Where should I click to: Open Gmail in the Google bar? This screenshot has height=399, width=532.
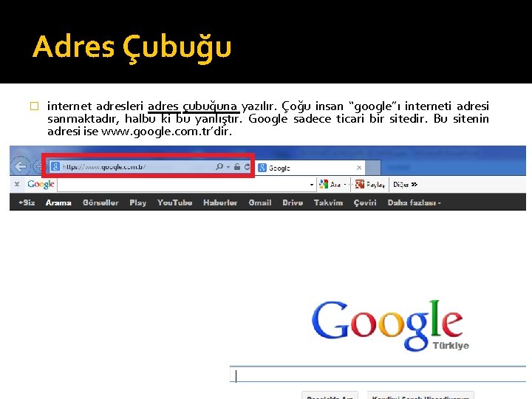pyautogui.click(x=260, y=202)
